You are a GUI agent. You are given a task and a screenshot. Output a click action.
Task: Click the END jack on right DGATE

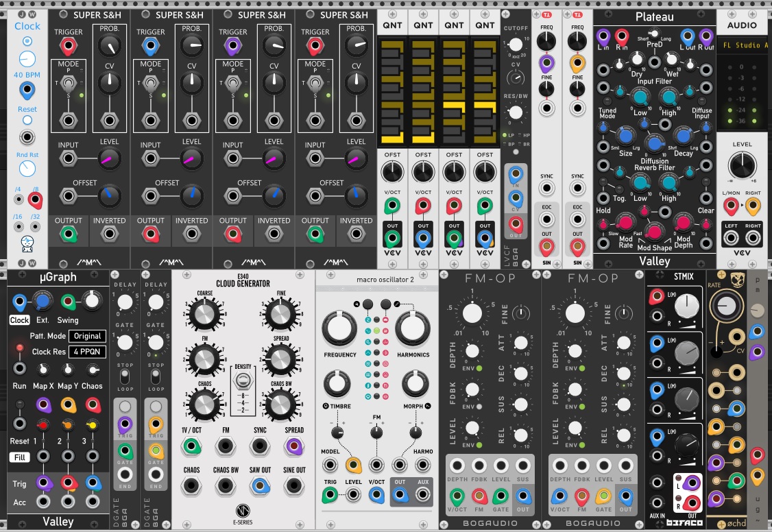tap(156, 474)
